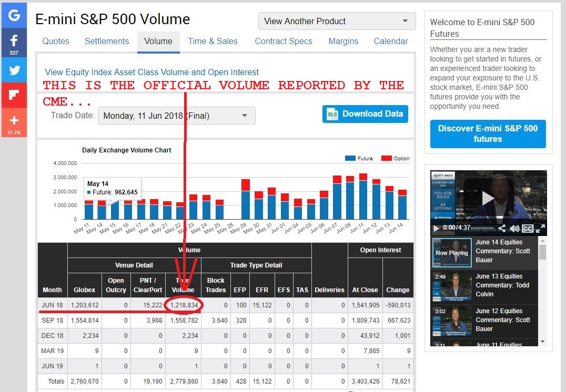Open the Settlements tab
The image size is (566, 392).
(x=106, y=41)
